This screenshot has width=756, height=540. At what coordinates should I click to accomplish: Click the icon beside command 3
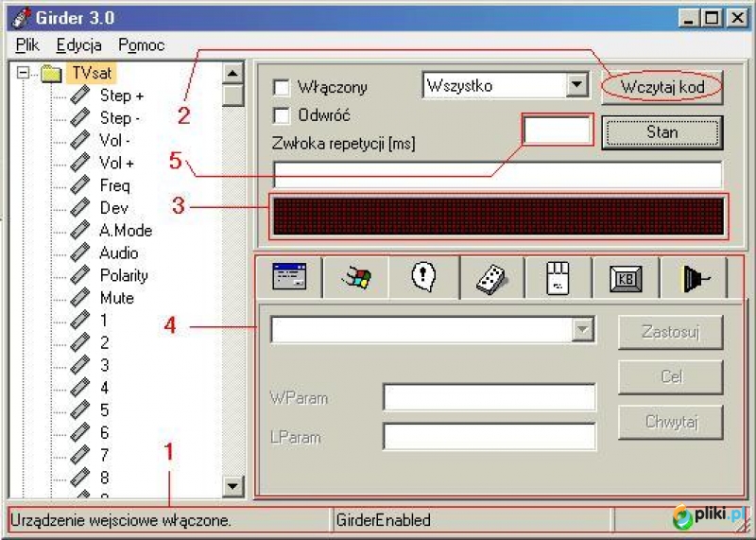pos(80,365)
